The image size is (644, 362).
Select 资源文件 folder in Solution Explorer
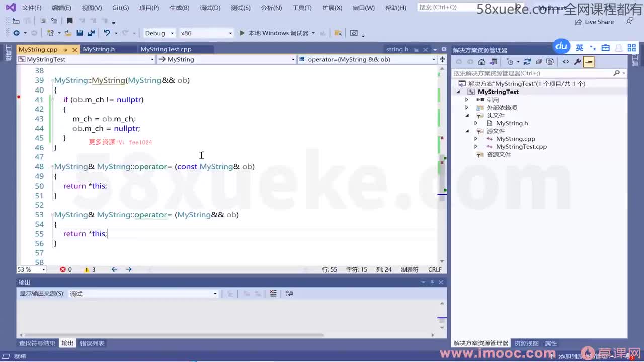(499, 154)
